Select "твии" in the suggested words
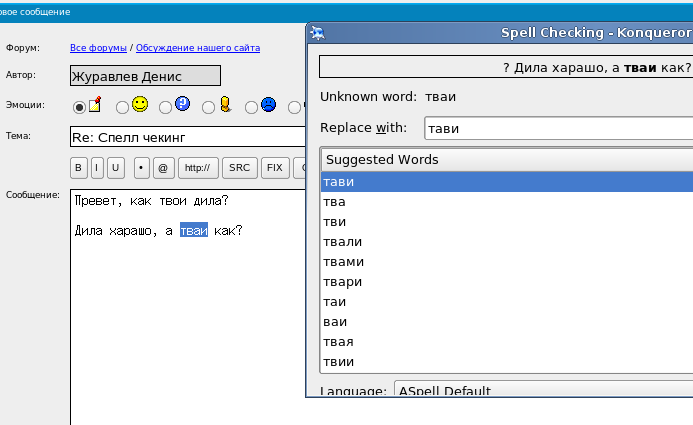The image size is (693, 425). [338, 361]
